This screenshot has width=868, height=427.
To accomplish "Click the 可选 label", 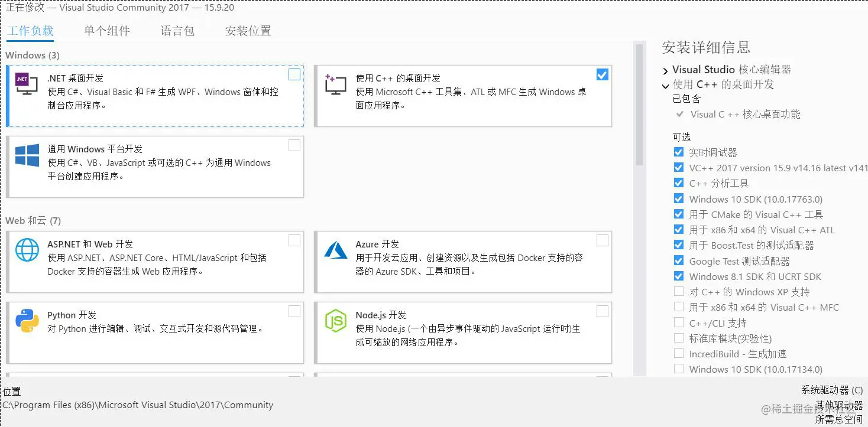I will 682,137.
